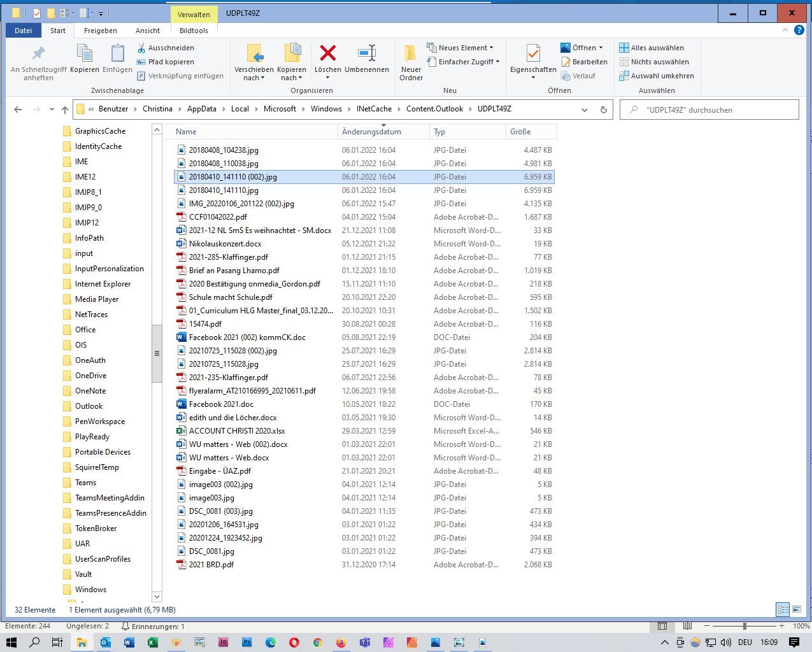
Task: Click the Umbenennen rename icon
Action: pos(366,53)
